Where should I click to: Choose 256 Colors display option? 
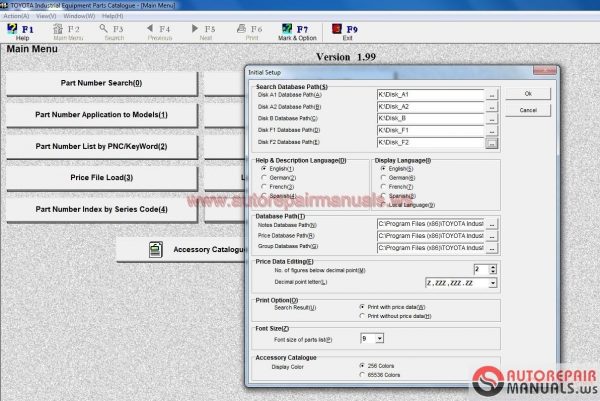click(362, 366)
